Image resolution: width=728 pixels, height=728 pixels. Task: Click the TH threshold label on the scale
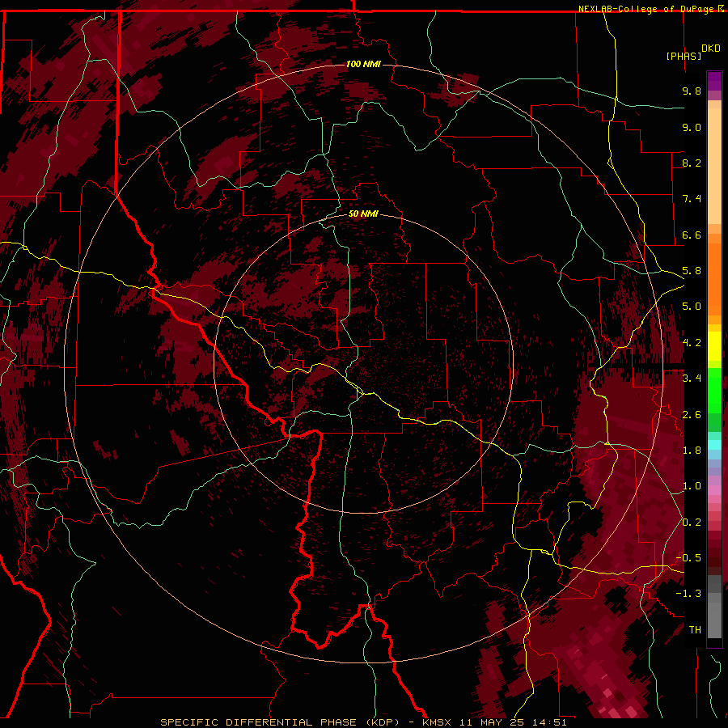(x=695, y=630)
